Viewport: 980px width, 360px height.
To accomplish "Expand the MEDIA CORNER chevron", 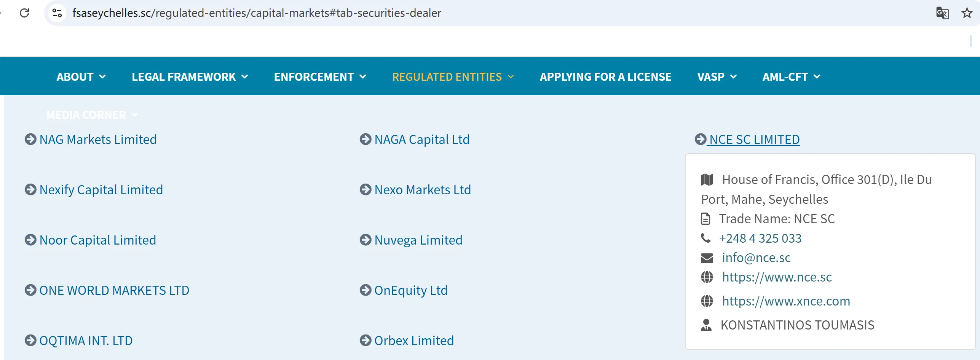I will pos(135,115).
